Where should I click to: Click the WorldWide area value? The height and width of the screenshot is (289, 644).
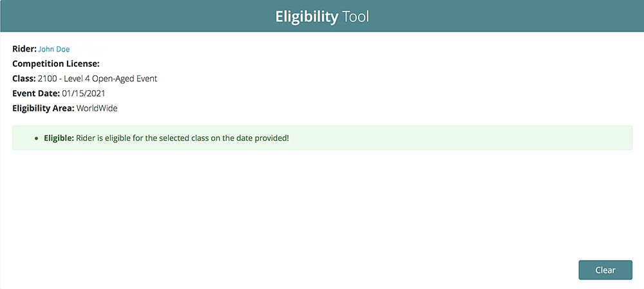(97, 108)
